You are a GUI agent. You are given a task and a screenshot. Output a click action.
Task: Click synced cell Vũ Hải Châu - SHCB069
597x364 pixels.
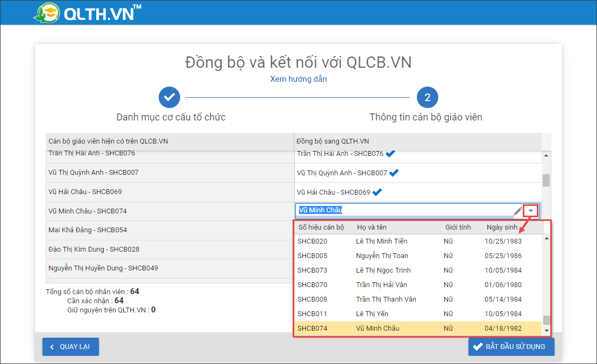click(x=418, y=192)
